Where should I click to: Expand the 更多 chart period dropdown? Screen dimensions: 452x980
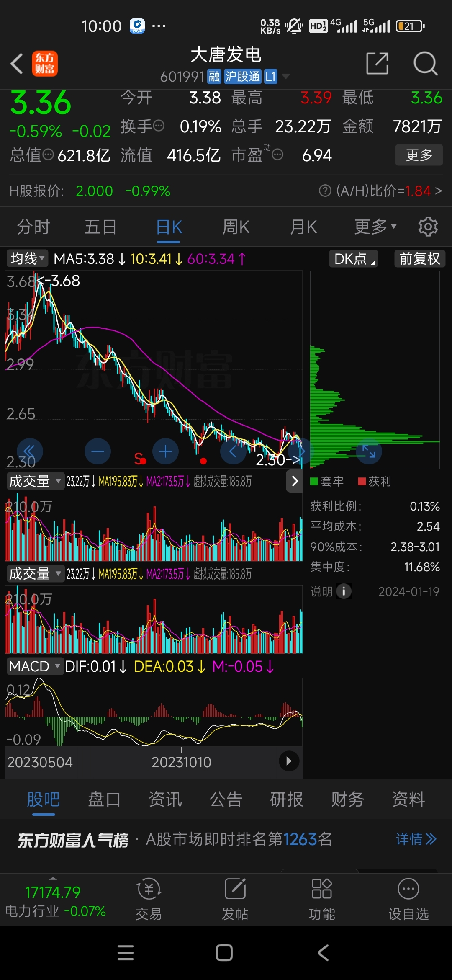[x=375, y=227]
